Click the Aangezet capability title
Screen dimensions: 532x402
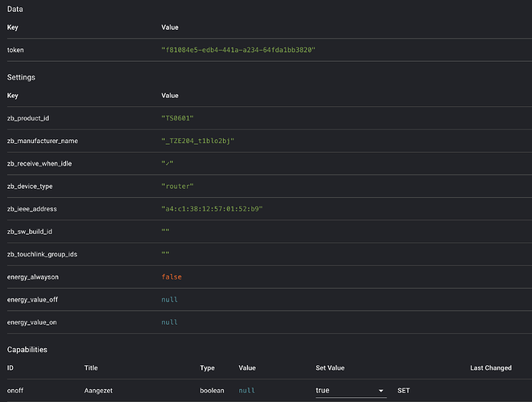98,391
